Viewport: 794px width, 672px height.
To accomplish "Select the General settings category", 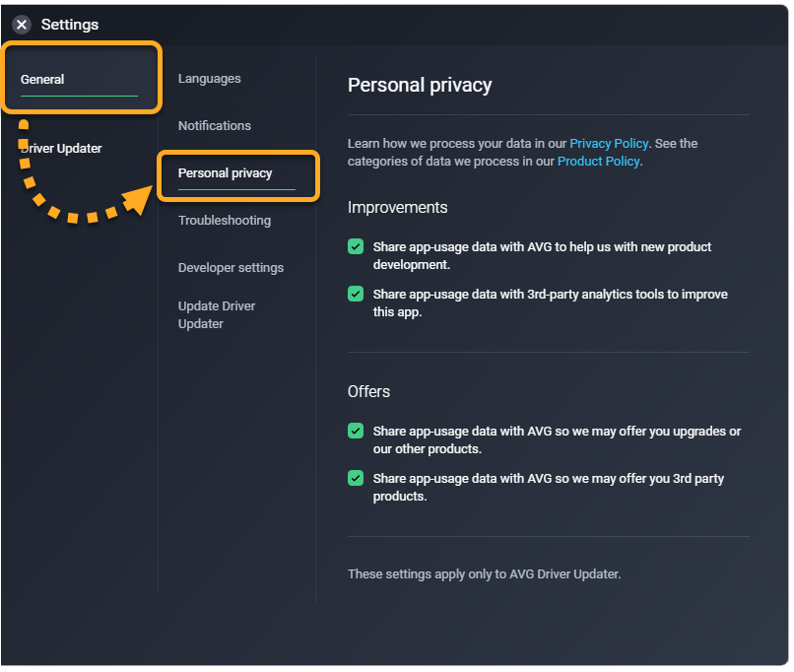I will pos(42,80).
